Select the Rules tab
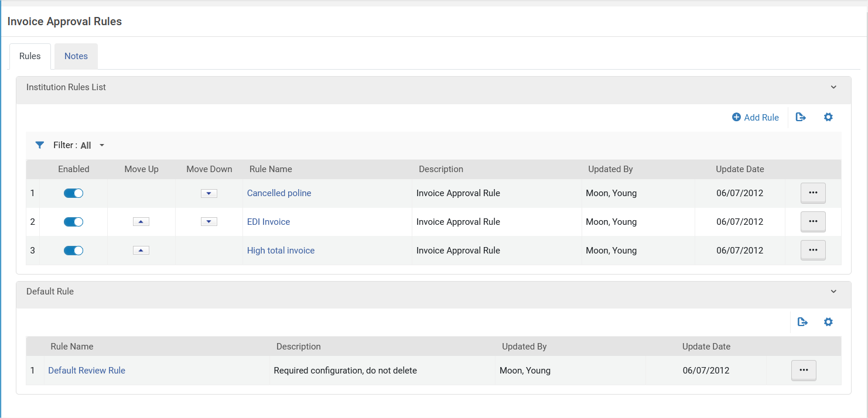868x418 pixels. point(30,56)
